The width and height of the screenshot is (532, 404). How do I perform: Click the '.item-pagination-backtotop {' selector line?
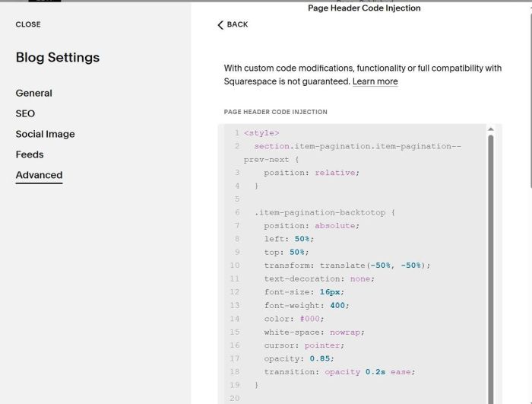pyautogui.click(x=325, y=212)
